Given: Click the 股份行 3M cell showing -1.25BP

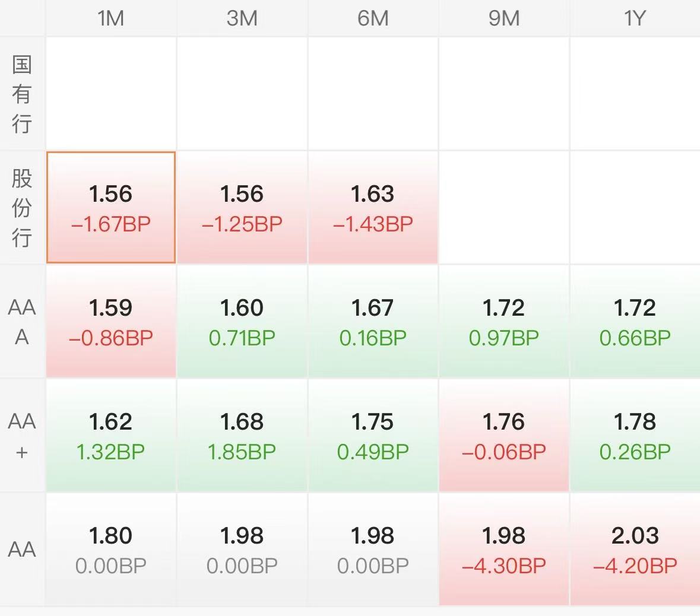Looking at the screenshot, I should click(242, 208).
